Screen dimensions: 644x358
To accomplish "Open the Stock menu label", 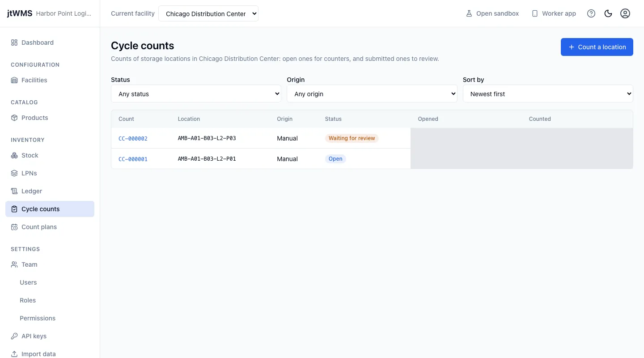I will click(30, 155).
